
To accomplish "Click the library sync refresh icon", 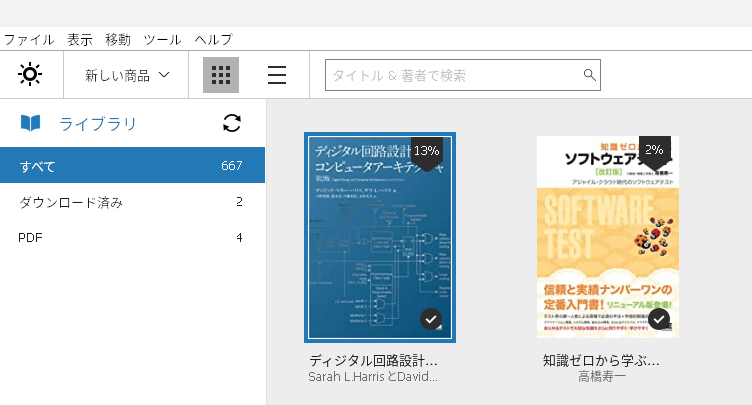I will (232, 123).
